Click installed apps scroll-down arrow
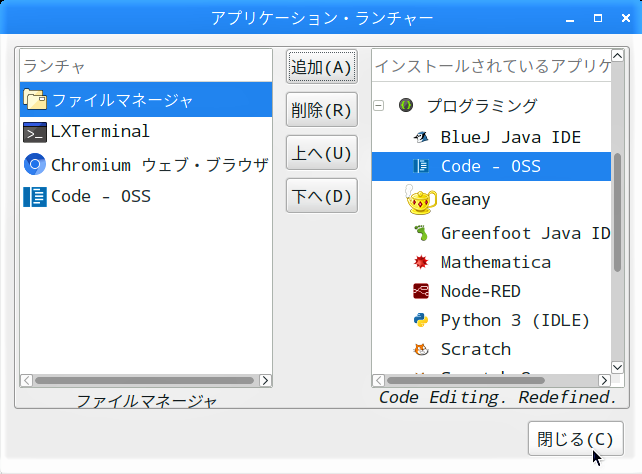The height and width of the screenshot is (474, 642). (x=617, y=367)
